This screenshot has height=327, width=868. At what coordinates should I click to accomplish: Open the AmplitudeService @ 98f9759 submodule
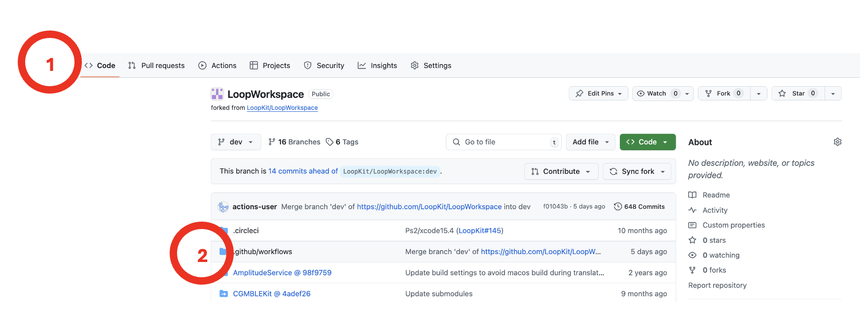(x=282, y=273)
